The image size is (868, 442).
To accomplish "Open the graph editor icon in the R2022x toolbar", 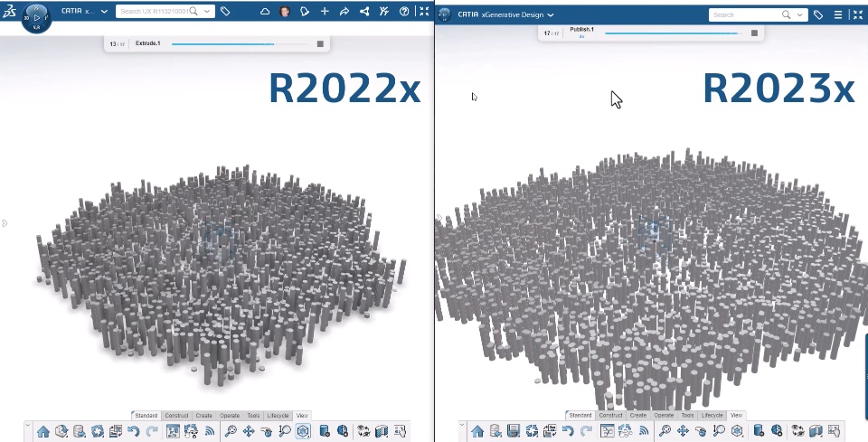I will click(173, 431).
